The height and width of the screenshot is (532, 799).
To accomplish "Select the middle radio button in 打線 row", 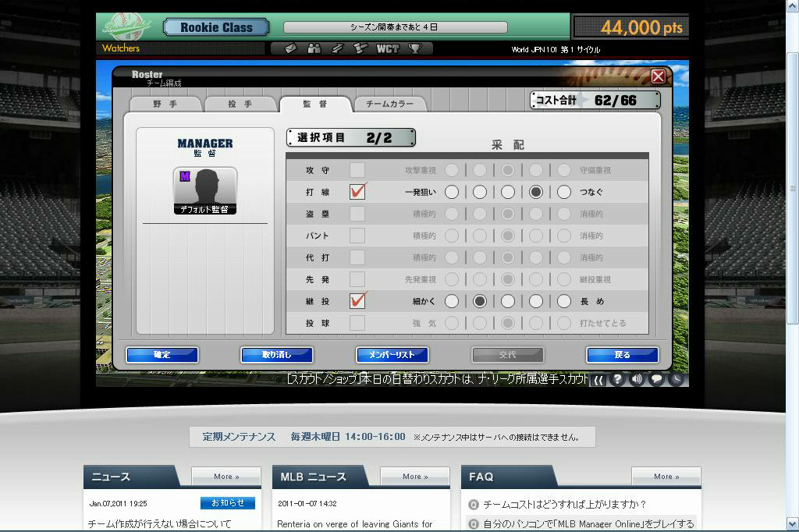I will point(508,192).
